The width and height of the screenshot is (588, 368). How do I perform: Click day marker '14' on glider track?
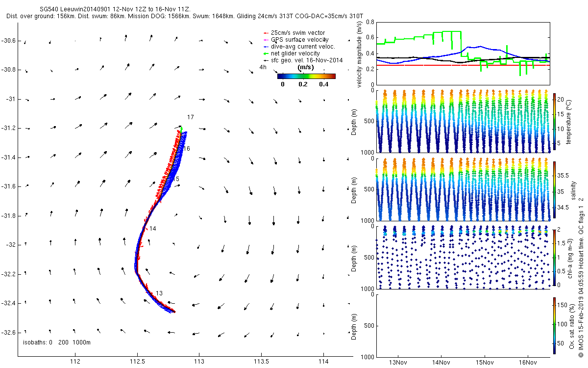(x=153, y=229)
